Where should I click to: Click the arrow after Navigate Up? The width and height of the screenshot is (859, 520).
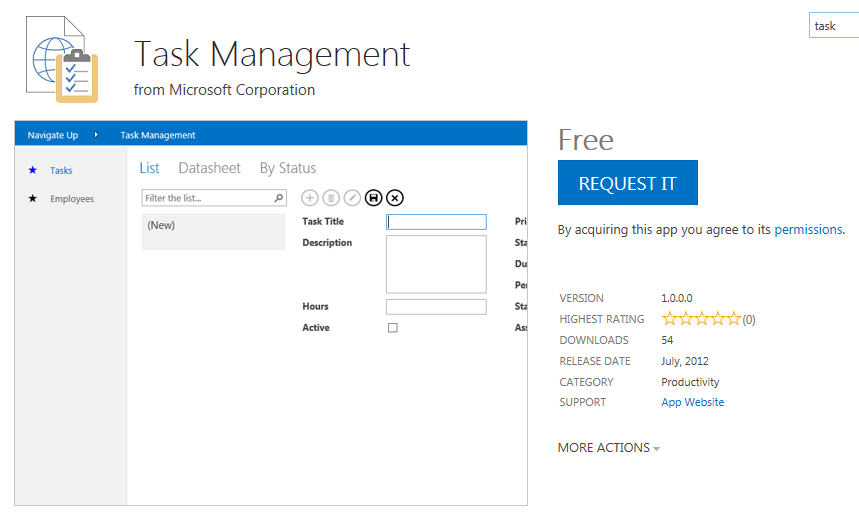pyautogui.click(x=96, y=135)
